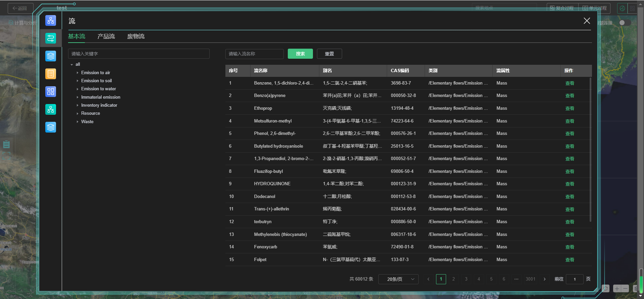Open the first blue layers sidebar icon

pyautogui.click(x=51, y=56)
